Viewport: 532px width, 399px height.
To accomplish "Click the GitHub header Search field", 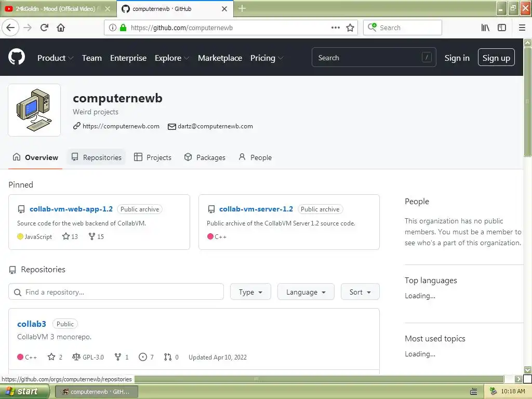I will click(x=374, y=57).
